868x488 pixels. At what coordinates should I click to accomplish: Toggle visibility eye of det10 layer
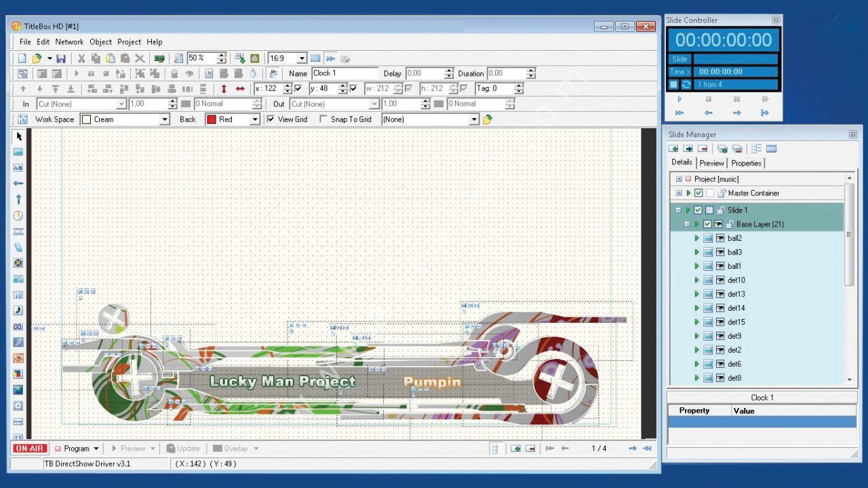click(720, 280)
